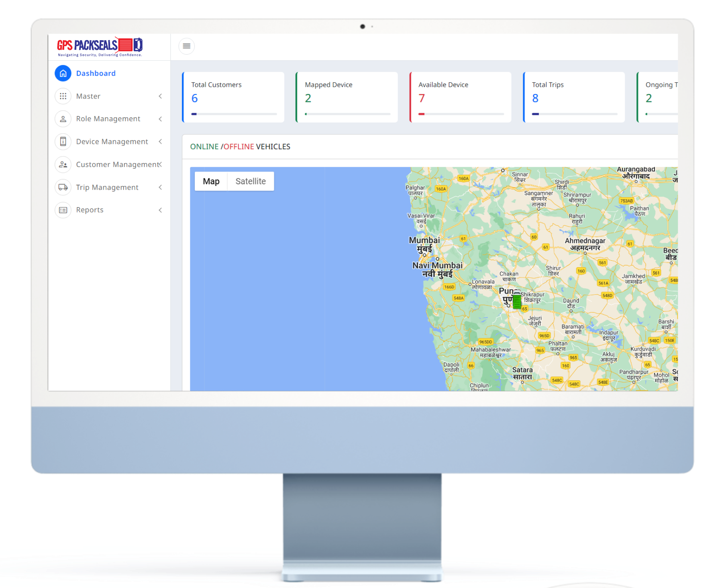Click the Mahabaleshwar map label
726x588 pixels.
(491, 352)
